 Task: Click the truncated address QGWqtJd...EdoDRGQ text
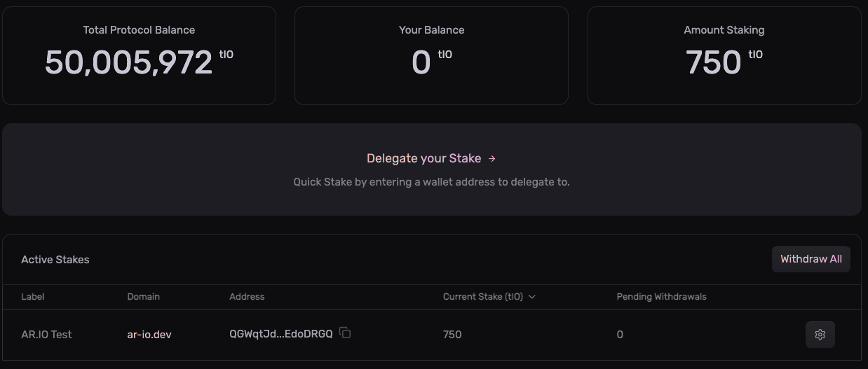tap(280, 335)
